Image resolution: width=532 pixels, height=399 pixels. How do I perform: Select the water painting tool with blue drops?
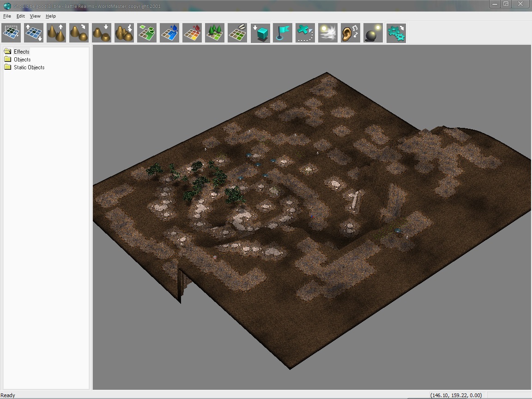coord(169,33)
